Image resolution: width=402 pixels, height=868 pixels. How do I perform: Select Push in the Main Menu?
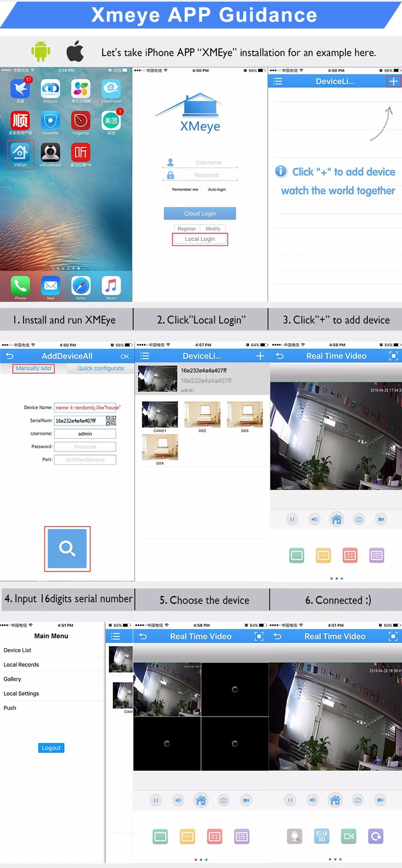tap(52, 708)
